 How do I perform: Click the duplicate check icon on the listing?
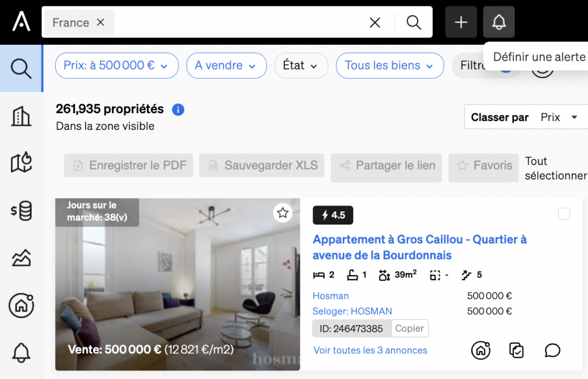click(x=516, y=350)
